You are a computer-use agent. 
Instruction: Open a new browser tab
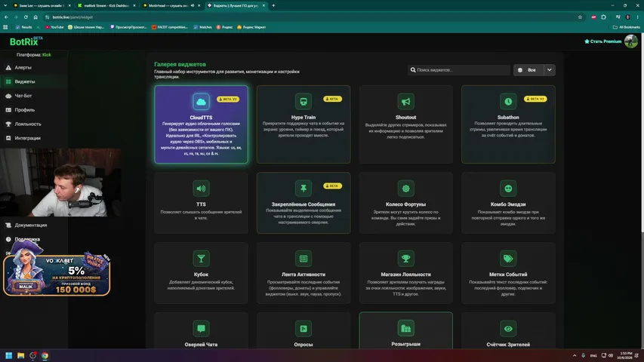point(273,6)
